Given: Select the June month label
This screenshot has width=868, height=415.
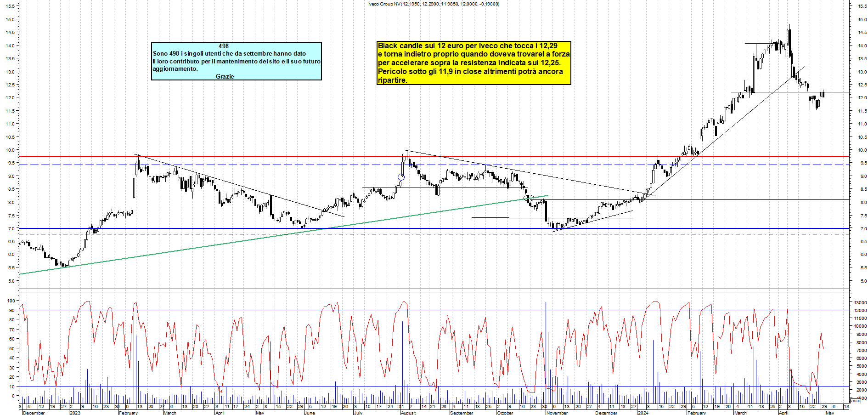Looking at the screenshot, I should (310, 413).
